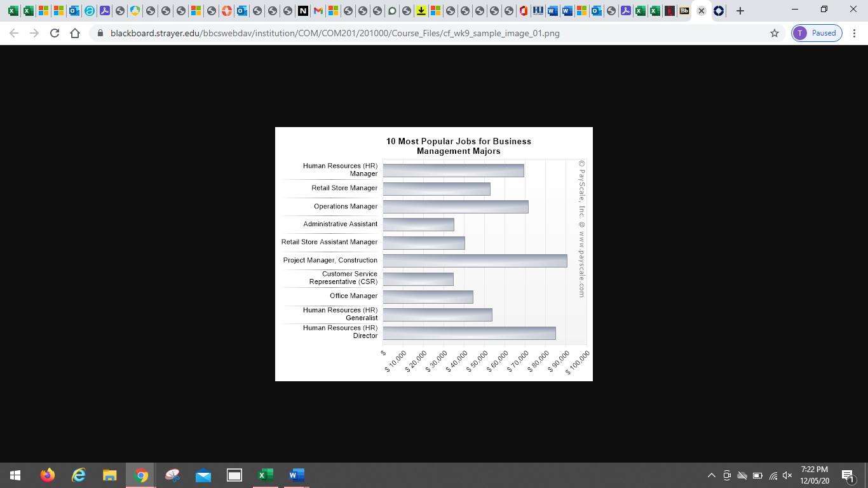Switch to Word from the taskbar
Image resolution: width=868 pixels, height=488 pixels.
pyautogui.click(x=297, y=475)
